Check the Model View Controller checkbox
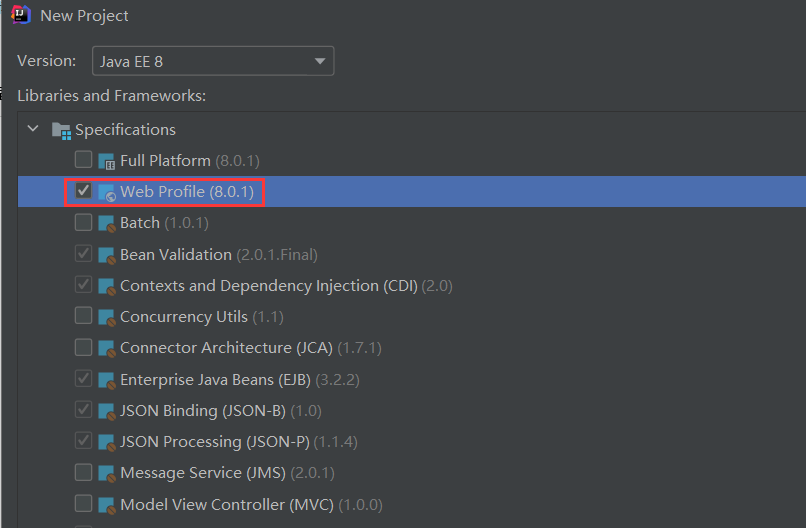This screenshot has width=806, height=528. click(83, 503)
